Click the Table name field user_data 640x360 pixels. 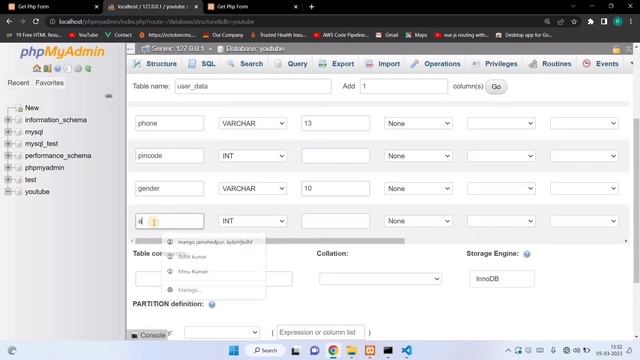[253, 86]
